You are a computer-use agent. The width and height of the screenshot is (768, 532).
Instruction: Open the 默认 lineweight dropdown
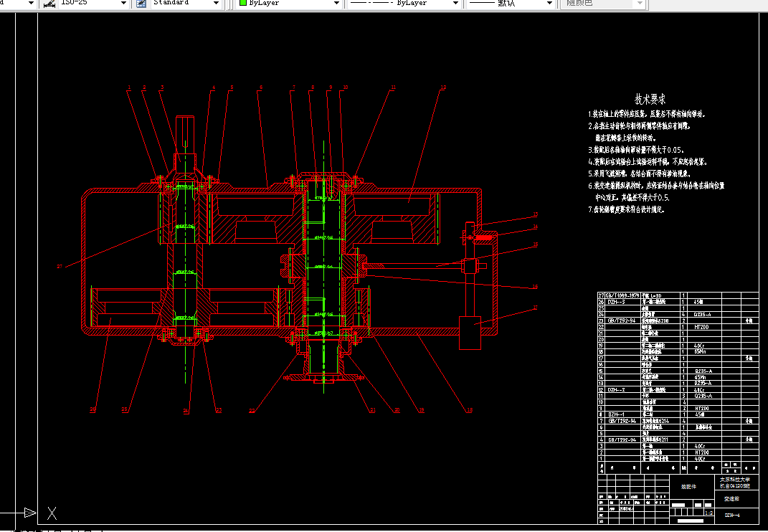click(549, 3)
